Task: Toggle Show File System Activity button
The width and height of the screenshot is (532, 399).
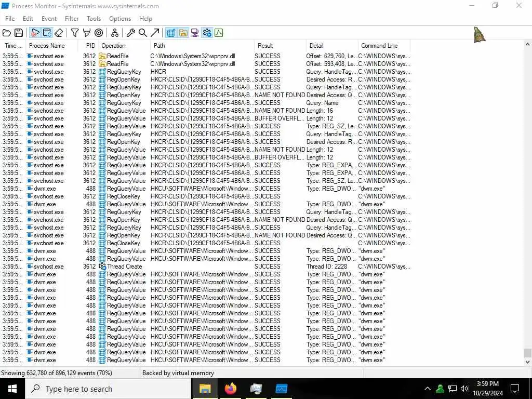Action: (183, 33)
